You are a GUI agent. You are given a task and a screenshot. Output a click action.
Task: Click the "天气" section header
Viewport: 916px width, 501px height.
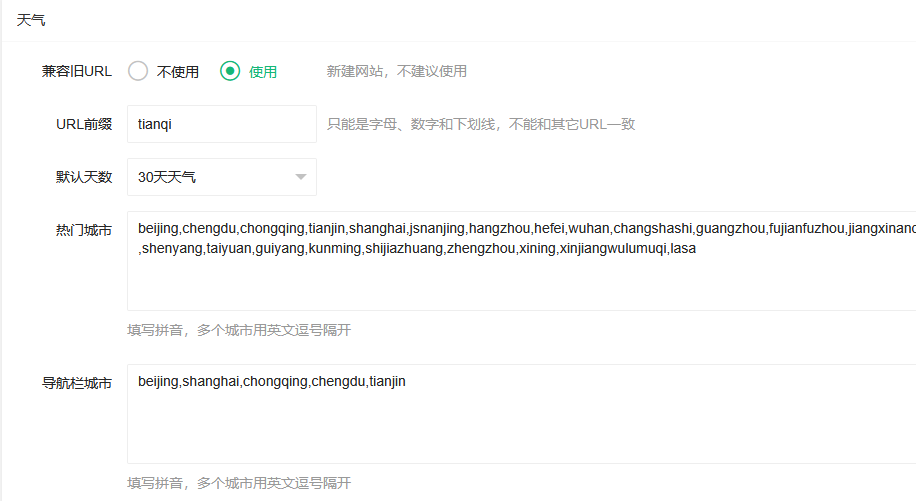30,20
